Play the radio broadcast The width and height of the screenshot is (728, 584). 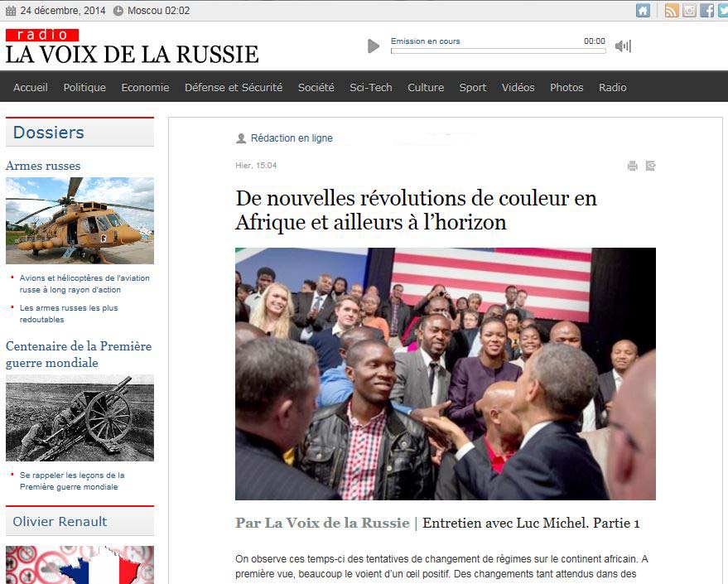click(x=374, y=46)
